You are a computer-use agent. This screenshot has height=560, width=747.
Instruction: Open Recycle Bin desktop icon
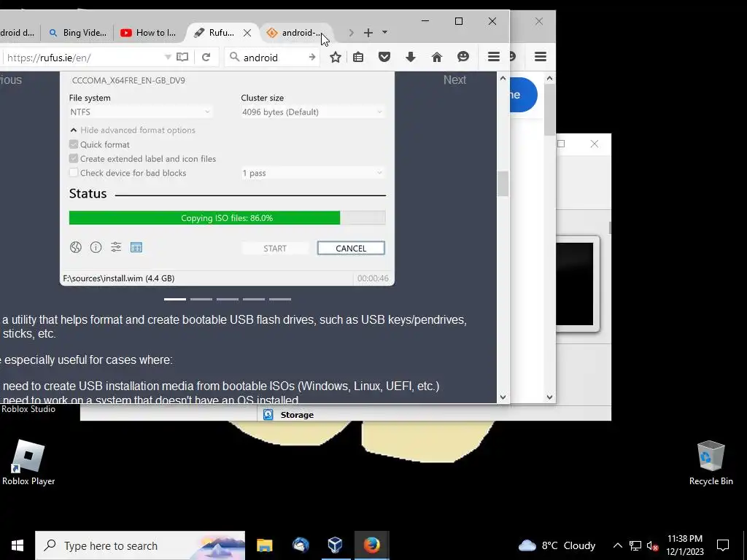click(711, 463)
